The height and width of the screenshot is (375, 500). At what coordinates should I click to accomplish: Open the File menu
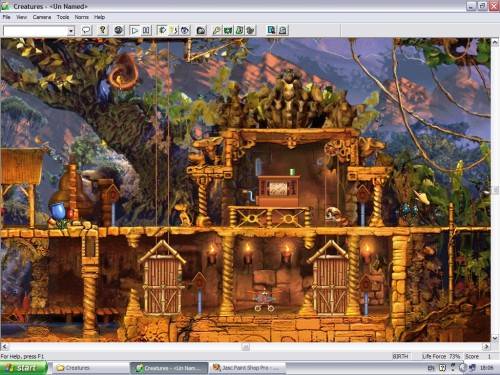click(x=6, y=17)
